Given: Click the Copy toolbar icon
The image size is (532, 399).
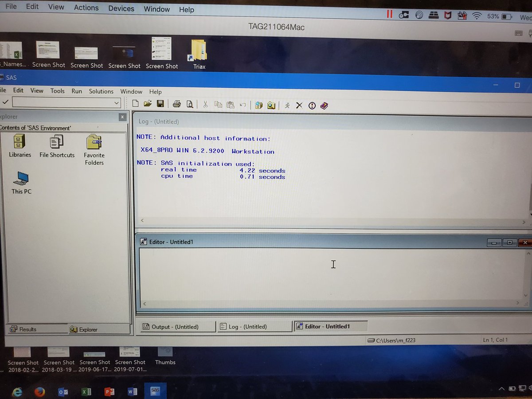Looking at the screenshot, I should pyautogui.click(x=218, y=105).
